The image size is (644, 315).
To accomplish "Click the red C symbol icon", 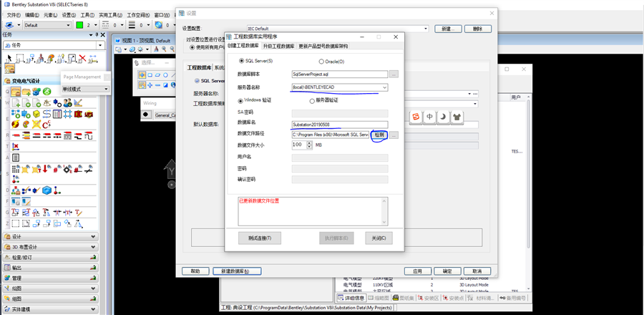I will coord(47,124).
